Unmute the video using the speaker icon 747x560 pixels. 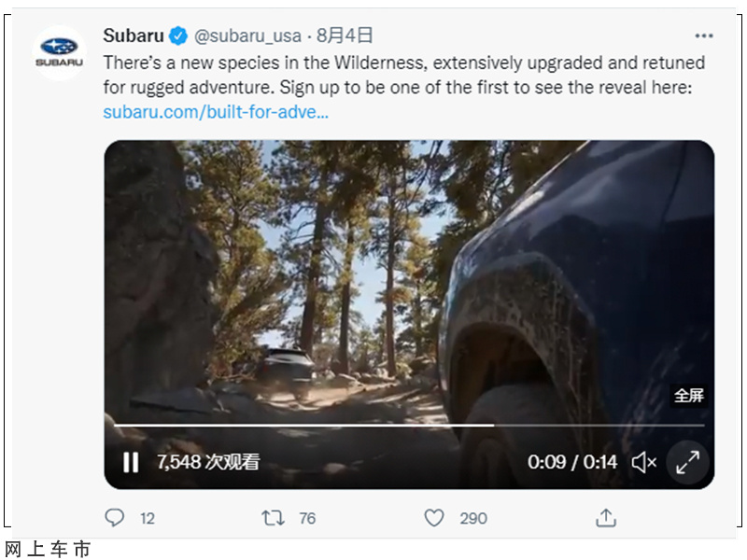pyautogui.click(x=644, y=462)
